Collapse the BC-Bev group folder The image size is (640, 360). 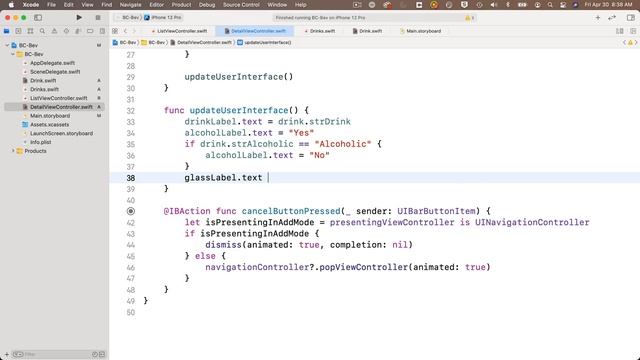[13, 54]
